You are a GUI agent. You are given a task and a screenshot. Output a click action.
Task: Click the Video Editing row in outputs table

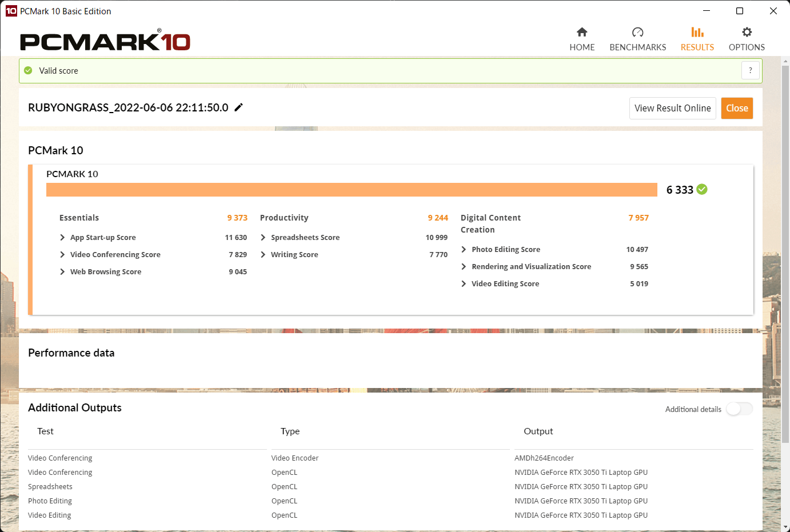390,515
